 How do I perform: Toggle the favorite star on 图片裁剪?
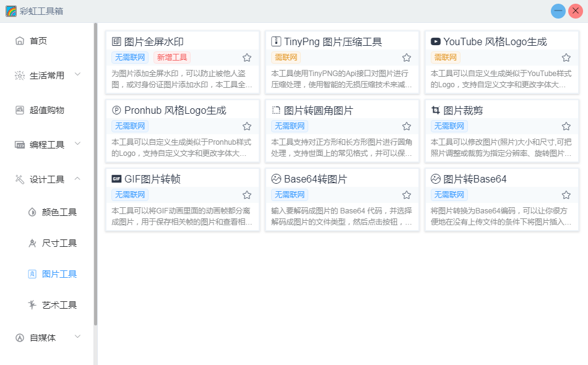point(566,126)
